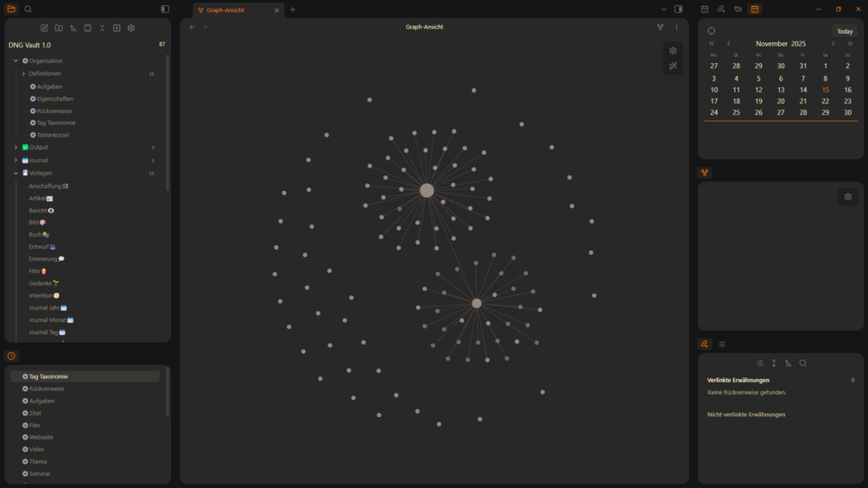Collapse the Organisation folder
868x488 pixels.
(x=16, y=60)
